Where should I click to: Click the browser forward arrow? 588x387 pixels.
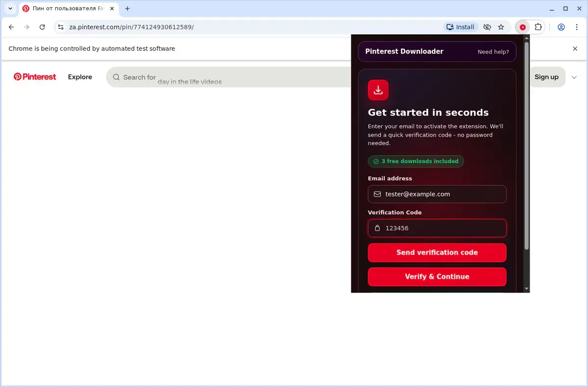[27, 27]
